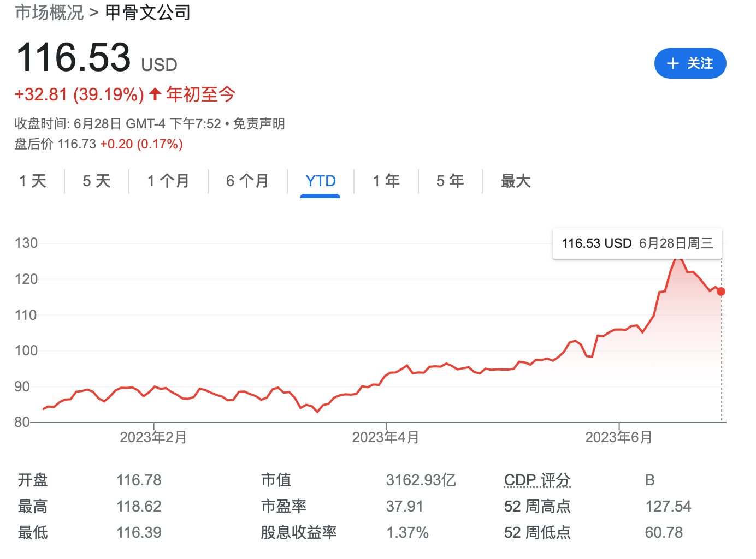756x559 pixels.
Task: Switch to the 1 个月 range tab
Action: pos(168,181)
